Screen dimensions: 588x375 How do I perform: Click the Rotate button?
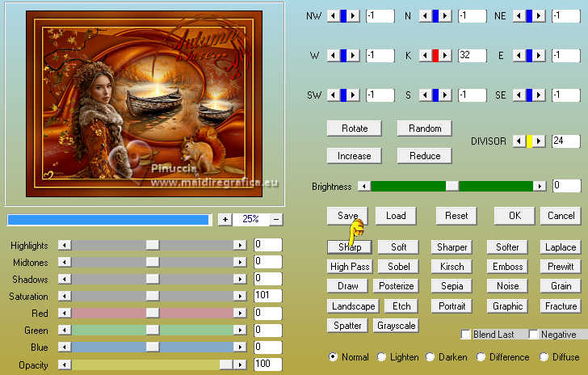click(355, 129)
